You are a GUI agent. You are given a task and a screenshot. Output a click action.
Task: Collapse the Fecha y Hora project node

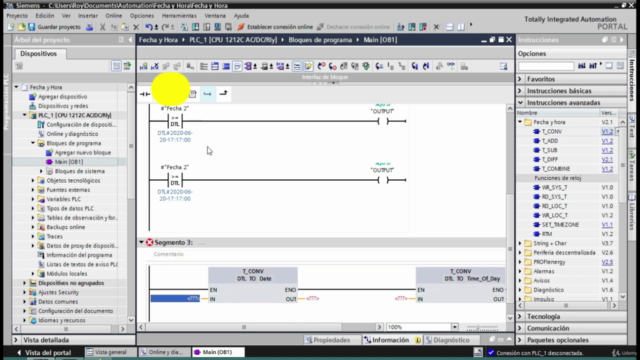tap(16, 87)
